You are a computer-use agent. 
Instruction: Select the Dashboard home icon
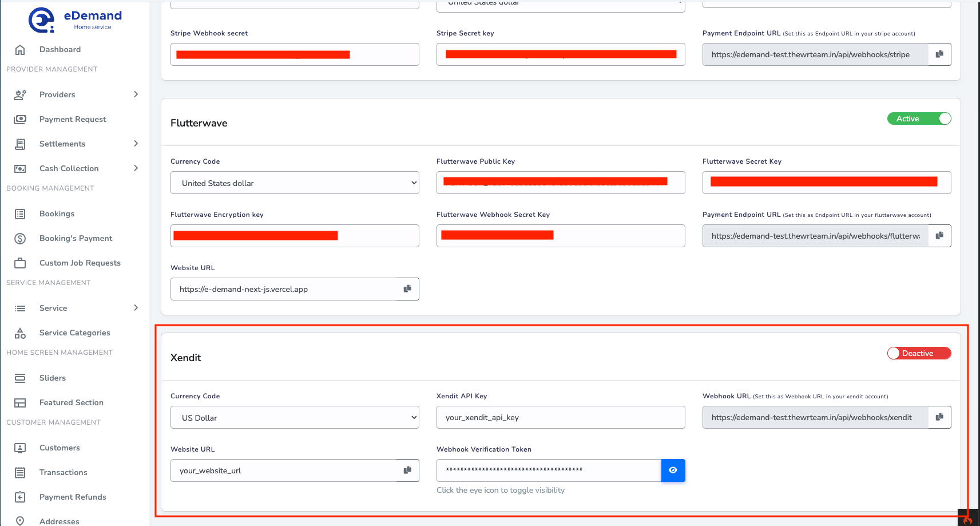19,49
